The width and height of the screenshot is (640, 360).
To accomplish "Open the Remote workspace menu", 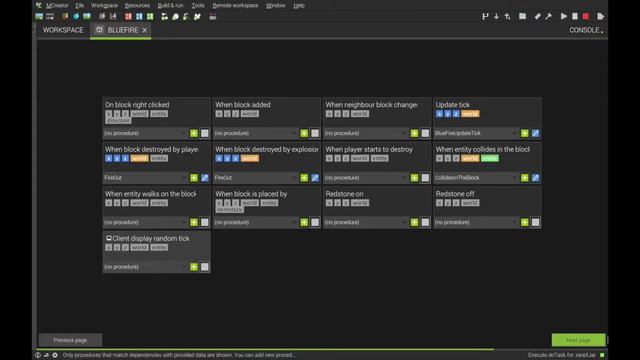I will pos(235,5).
